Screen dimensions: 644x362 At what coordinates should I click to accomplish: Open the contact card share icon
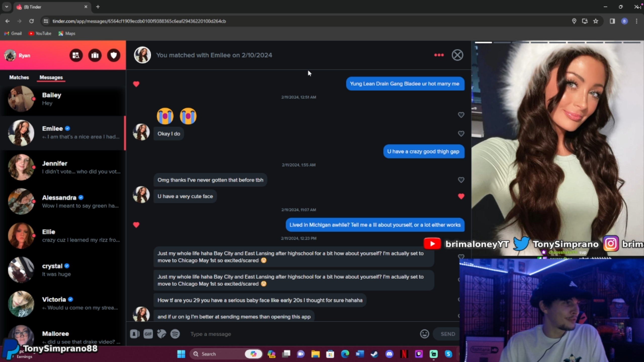135,334
